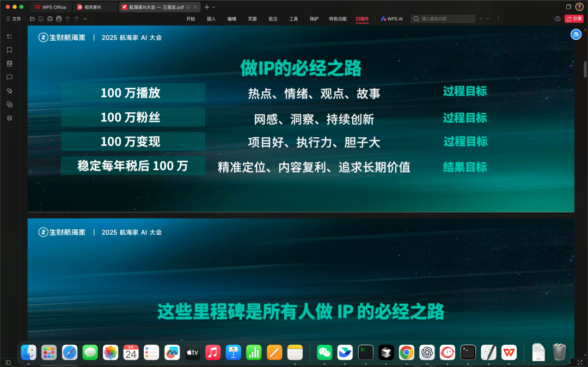
Task: Click the 结果目标 label on the slide
Action: pyautogui.click(x=465, y=167)
